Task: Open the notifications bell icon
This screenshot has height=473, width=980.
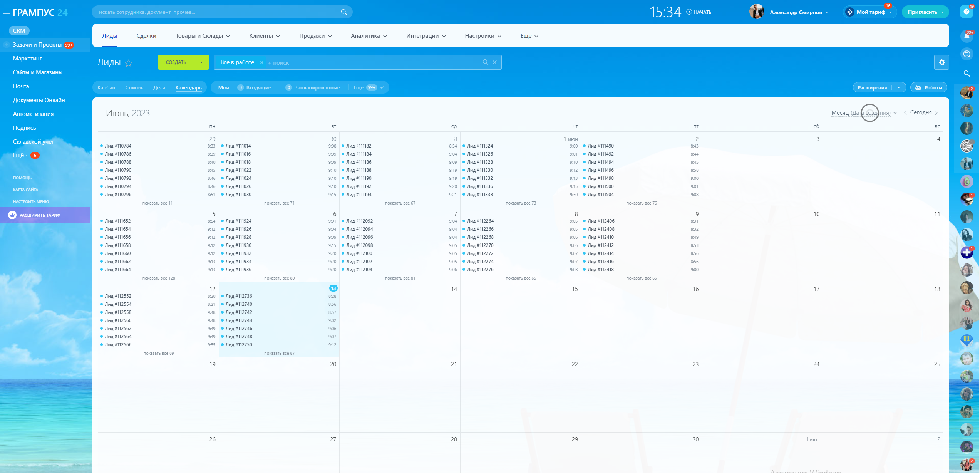Action: [x=967, y=36]
